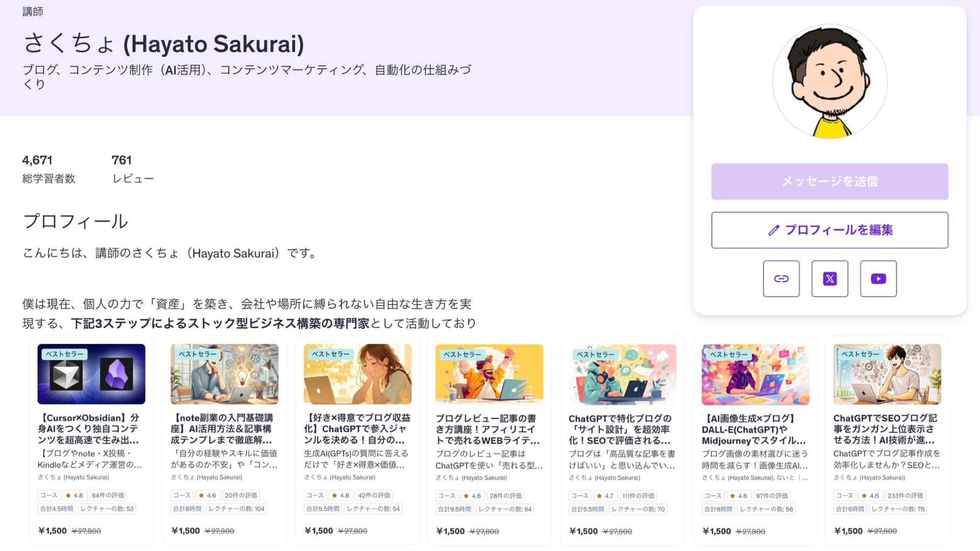
Task: Open the website link icon
Action: tap(781, 279)
